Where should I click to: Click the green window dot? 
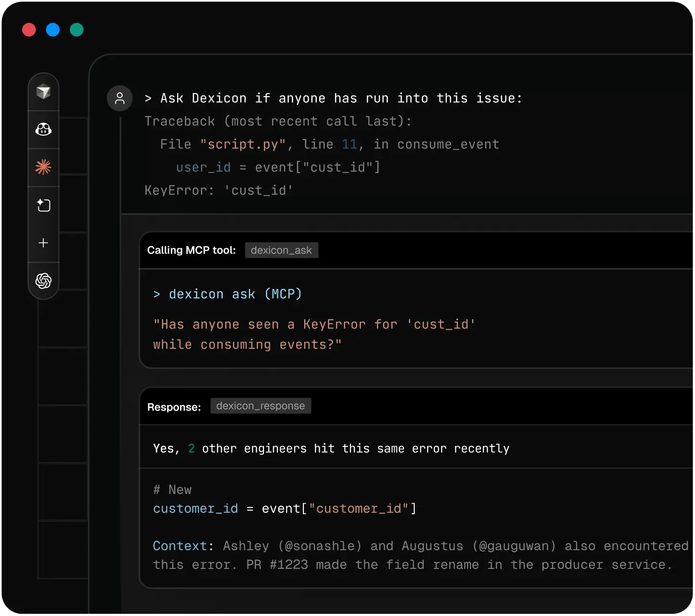click(77, 30)
